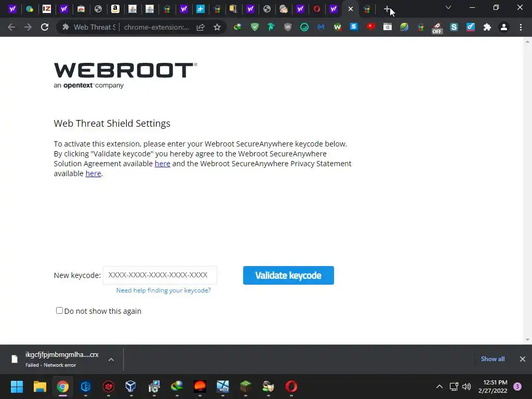
Task: Focus the New keycode input field
Action: tap(160, 275)
